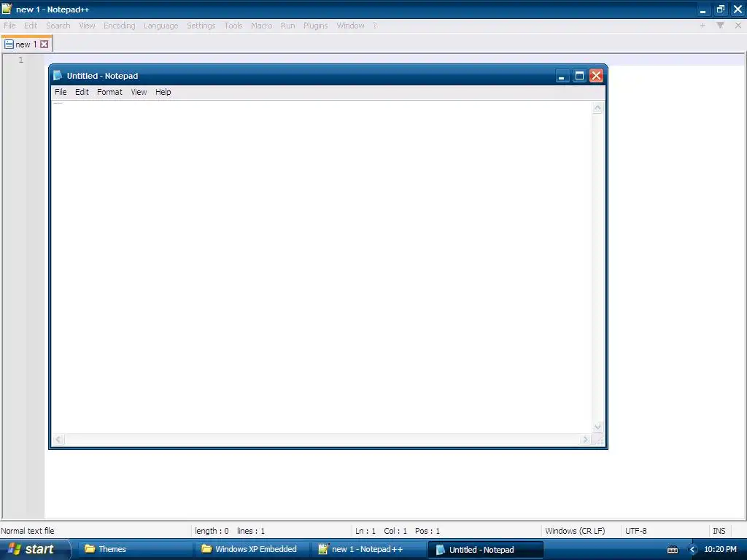Click 'Windows (CR LF)' line ending status field
Viewport: 747px width, 560px height.
pyautogui.click(x=575, y=531)
